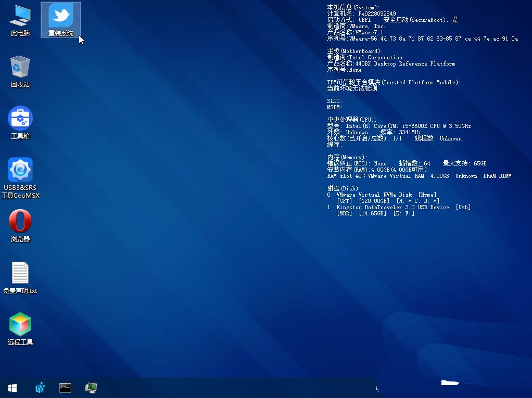
Task: Click the 计算机名 Pe0228092849 line
Action: (361, 14)
